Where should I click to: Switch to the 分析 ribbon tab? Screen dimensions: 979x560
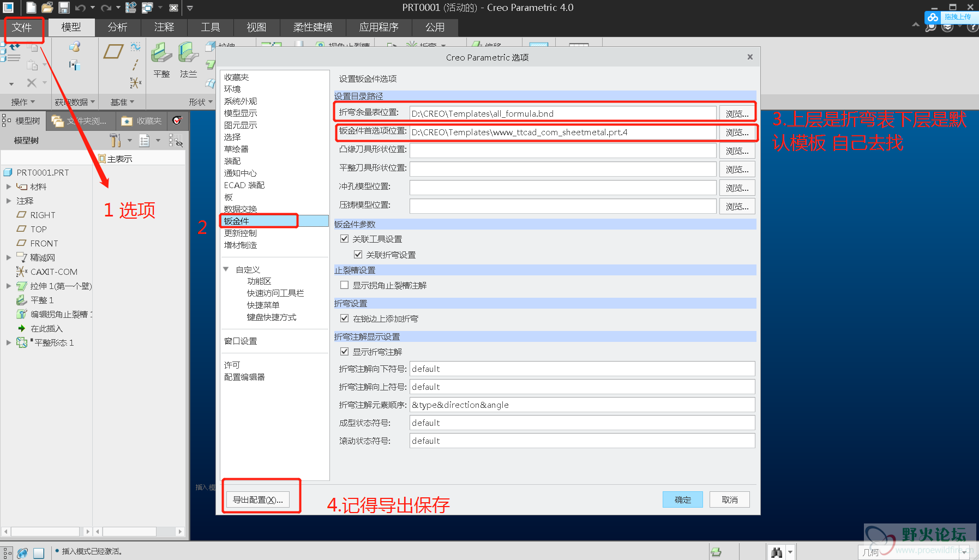pos(118,27)
